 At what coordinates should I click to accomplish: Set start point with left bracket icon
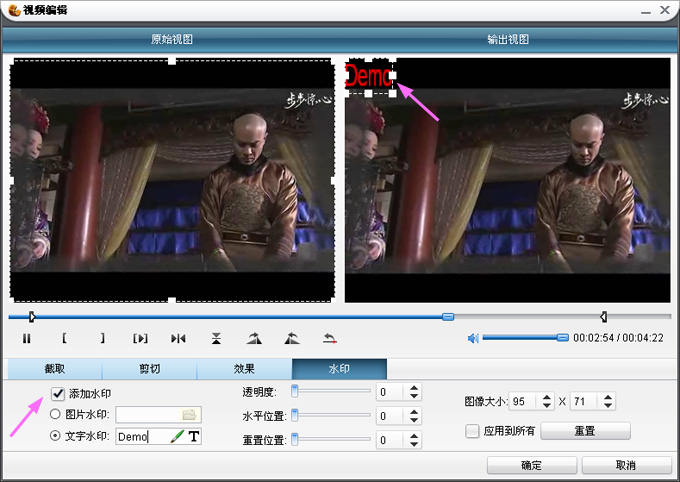point(64,338)
